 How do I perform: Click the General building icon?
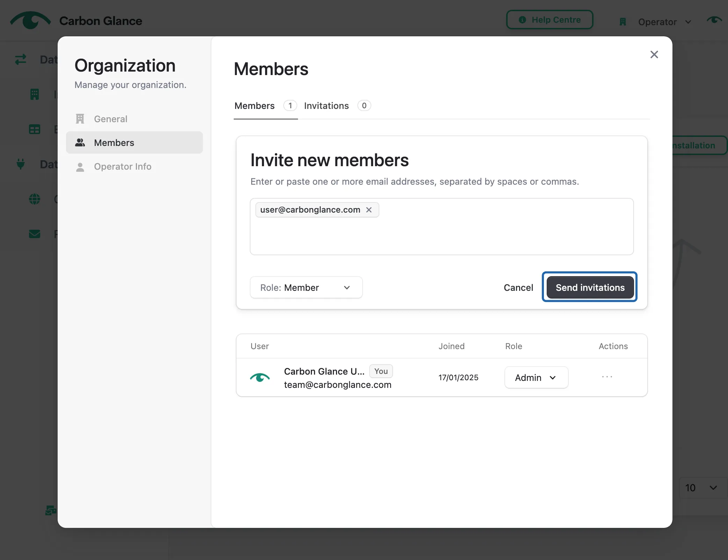pyautogui.click(x=80, y=119)
